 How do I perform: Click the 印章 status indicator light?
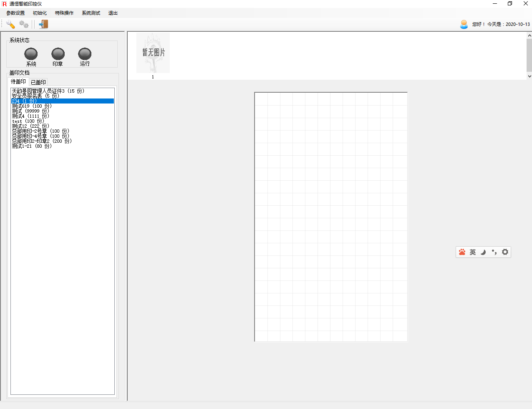coord(58,54)
